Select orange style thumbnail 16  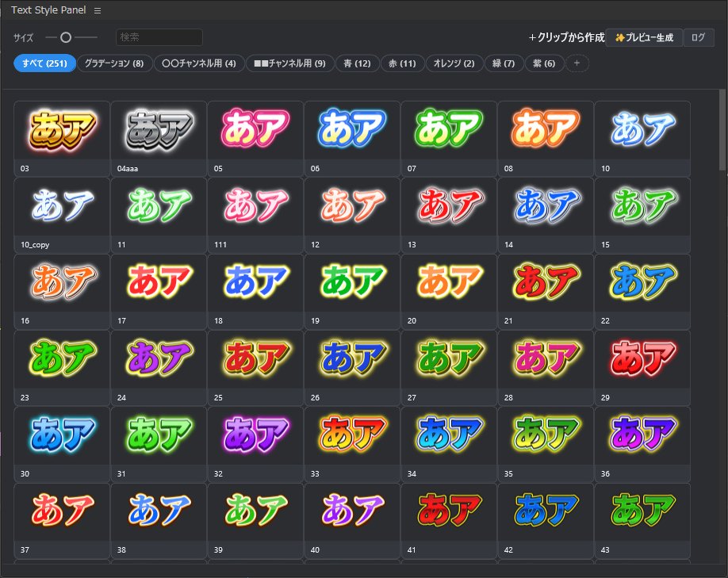62,292
